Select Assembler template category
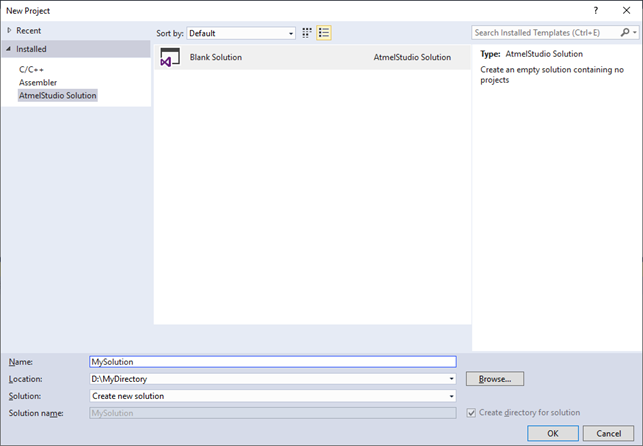The height and width of the screenshot is (446, 643). pos(38,82)
